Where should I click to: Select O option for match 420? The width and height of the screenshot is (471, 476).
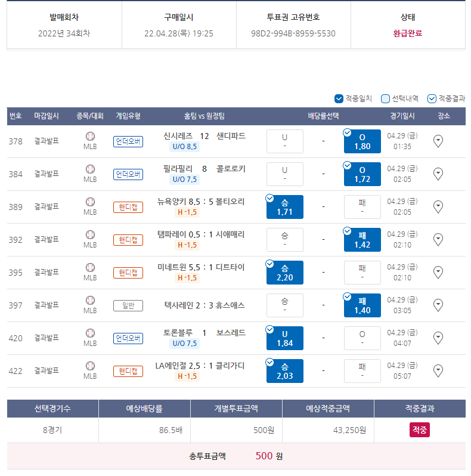(x=362, y=338)
